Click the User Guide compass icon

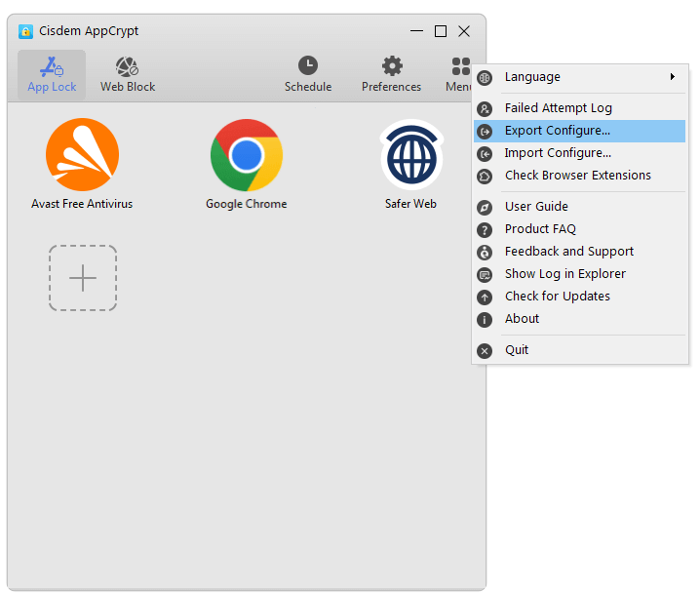click(x=485, y=208)
